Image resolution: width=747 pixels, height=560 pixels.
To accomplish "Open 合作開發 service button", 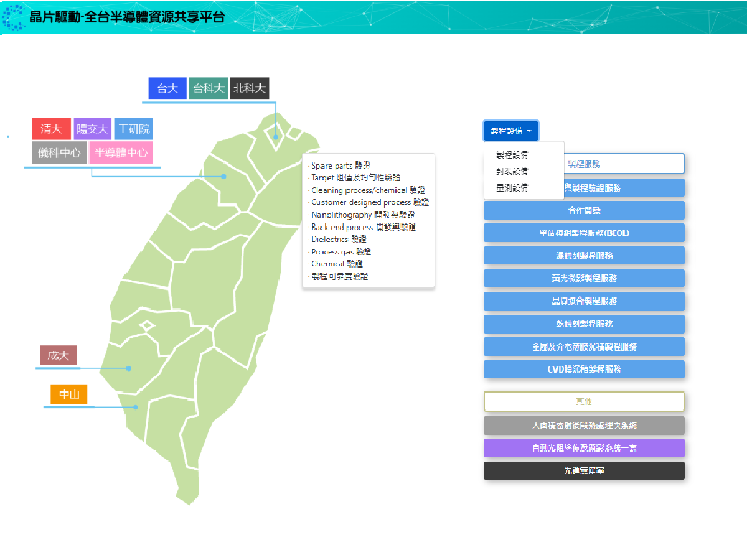I will pyautogui.click(x=584, y=210).
